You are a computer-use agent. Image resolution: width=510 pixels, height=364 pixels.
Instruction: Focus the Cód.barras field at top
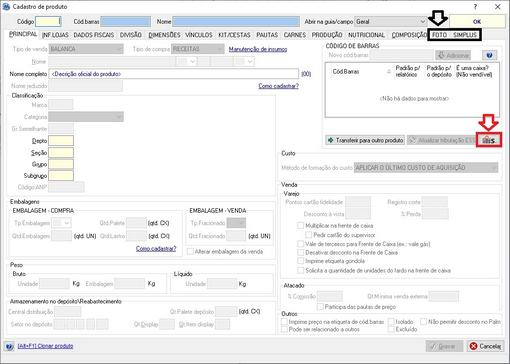tap(126, 22)
